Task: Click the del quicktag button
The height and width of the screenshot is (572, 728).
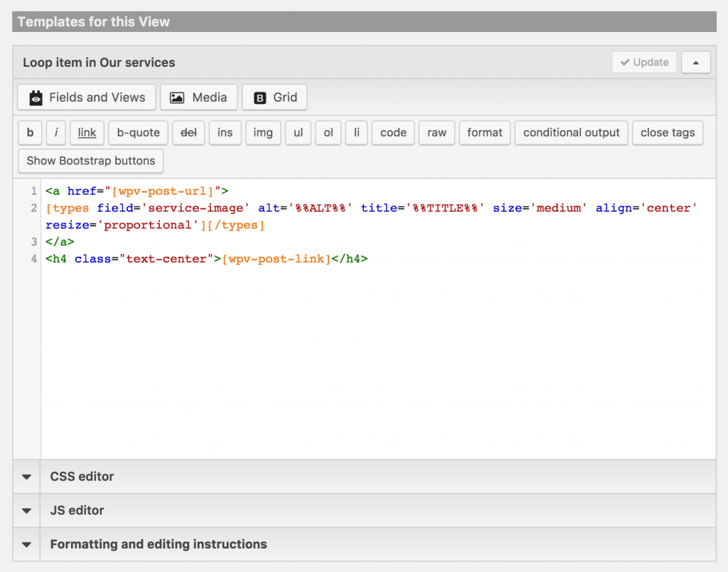Action: tap(188, 133)
